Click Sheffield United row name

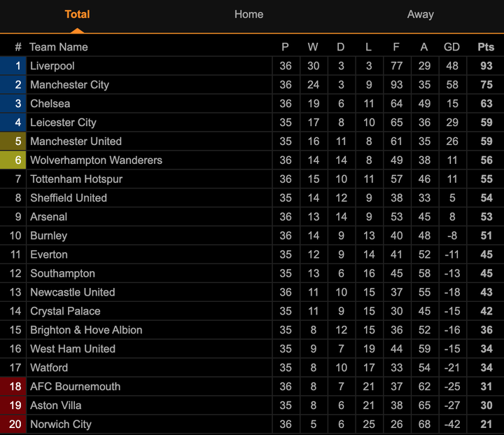[x=69, y=198]
